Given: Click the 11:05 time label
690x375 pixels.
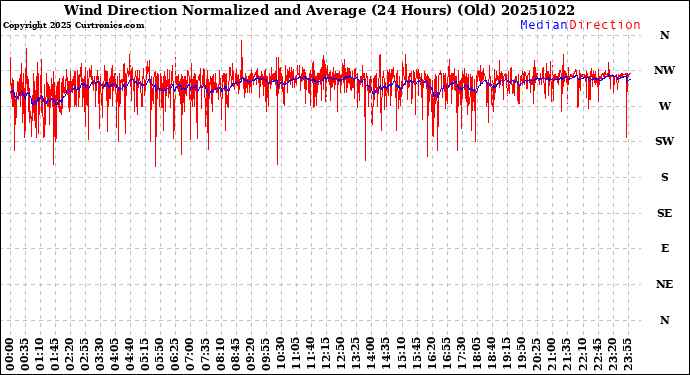Looking at the screenshot, I should pyautogui.click(x=295, y=354).
